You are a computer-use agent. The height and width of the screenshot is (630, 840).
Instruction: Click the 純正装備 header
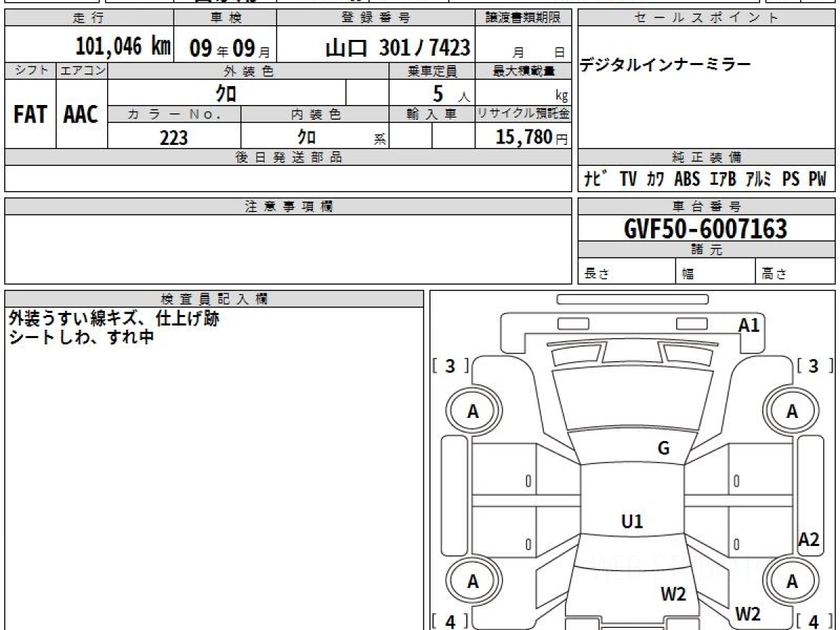click(x=707, y=157)
